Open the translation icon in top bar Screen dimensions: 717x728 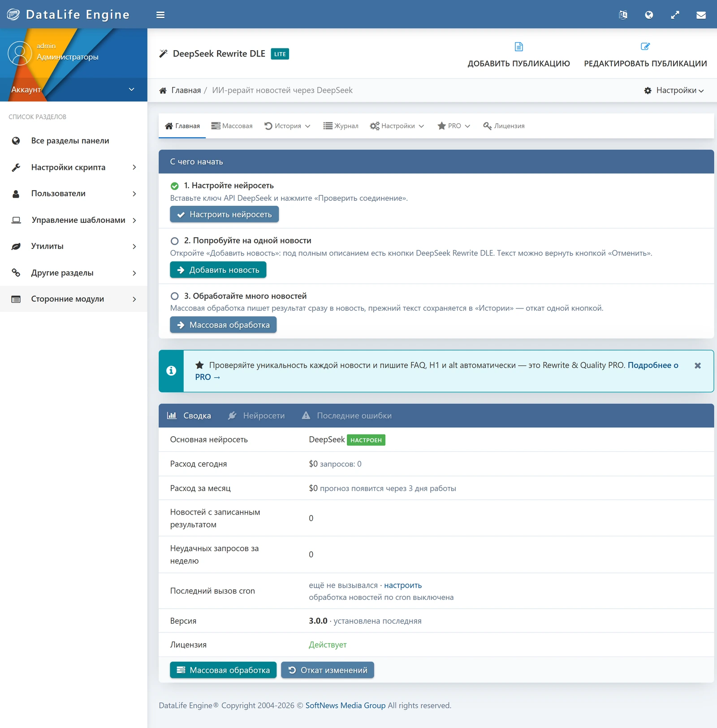coord(623,15)
